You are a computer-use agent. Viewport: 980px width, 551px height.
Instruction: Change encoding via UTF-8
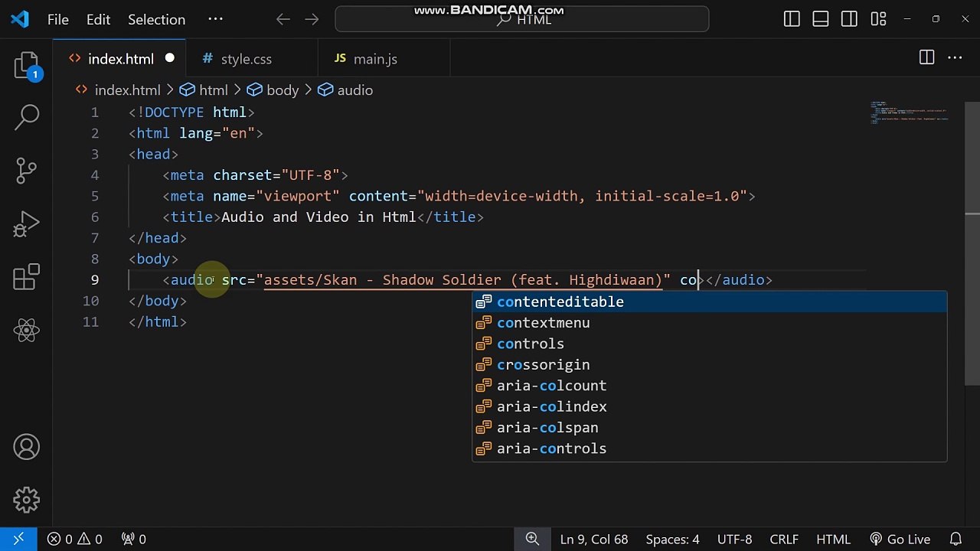pyautogui.click(x=734, y=539)
